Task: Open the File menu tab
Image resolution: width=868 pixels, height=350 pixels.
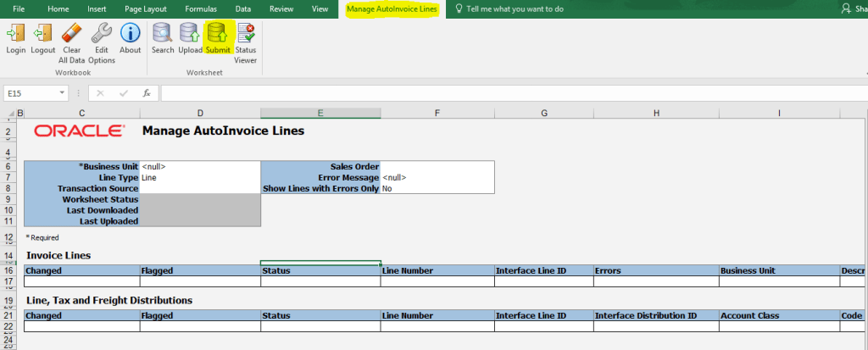Action: pyautogui.click(x=19, y=8)
